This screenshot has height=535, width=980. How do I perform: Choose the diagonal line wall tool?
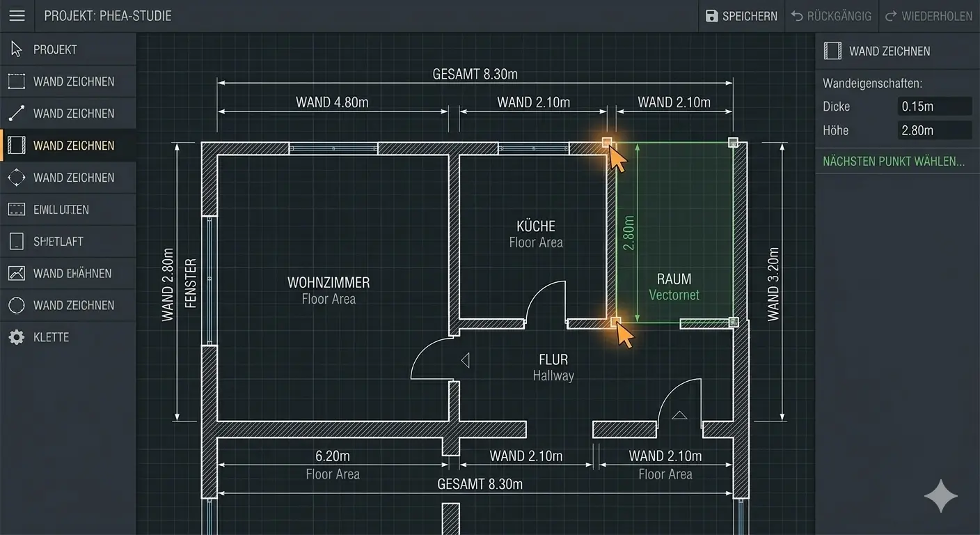coord(68,114)
